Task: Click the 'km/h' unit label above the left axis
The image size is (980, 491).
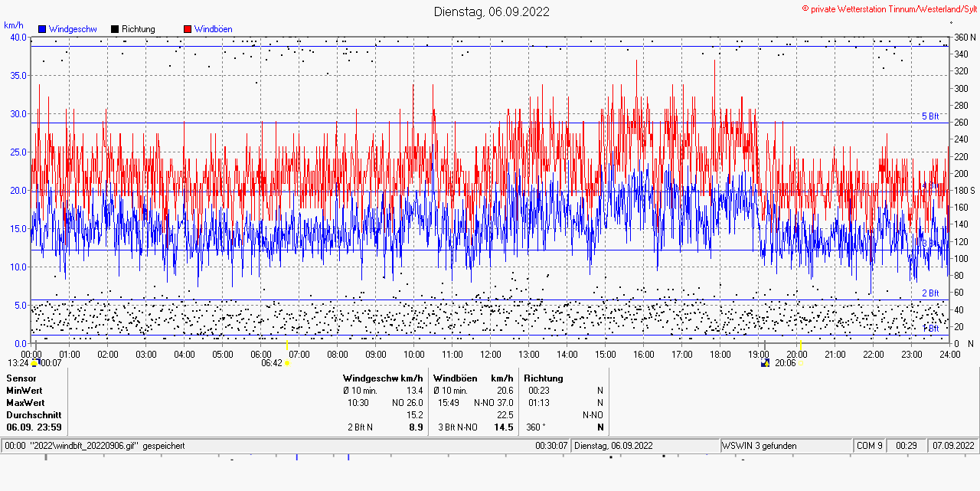Action: click(14, 25)
